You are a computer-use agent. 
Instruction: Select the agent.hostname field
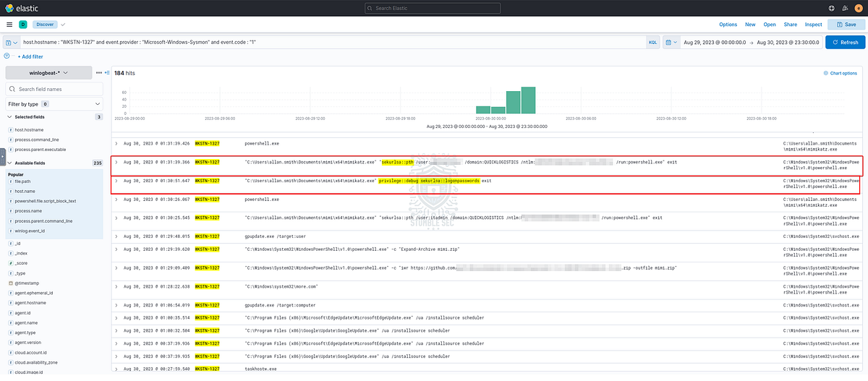click(x=30, y=302)
